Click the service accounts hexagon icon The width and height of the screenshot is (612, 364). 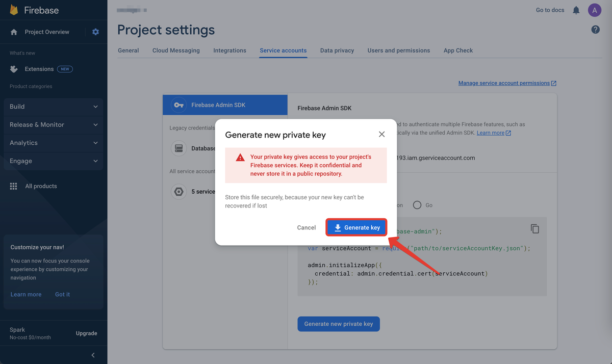[178, 192]
